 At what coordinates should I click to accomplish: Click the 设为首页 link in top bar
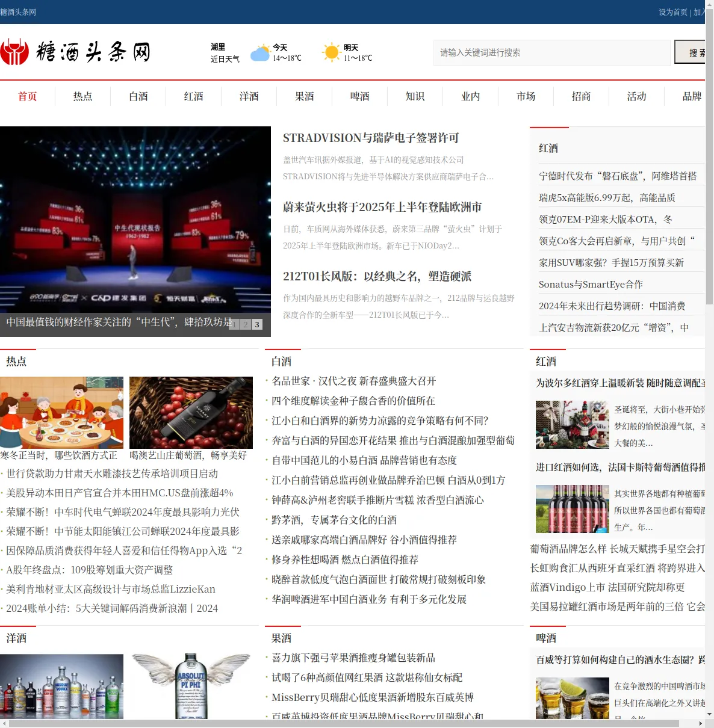(x=673, y=12)
